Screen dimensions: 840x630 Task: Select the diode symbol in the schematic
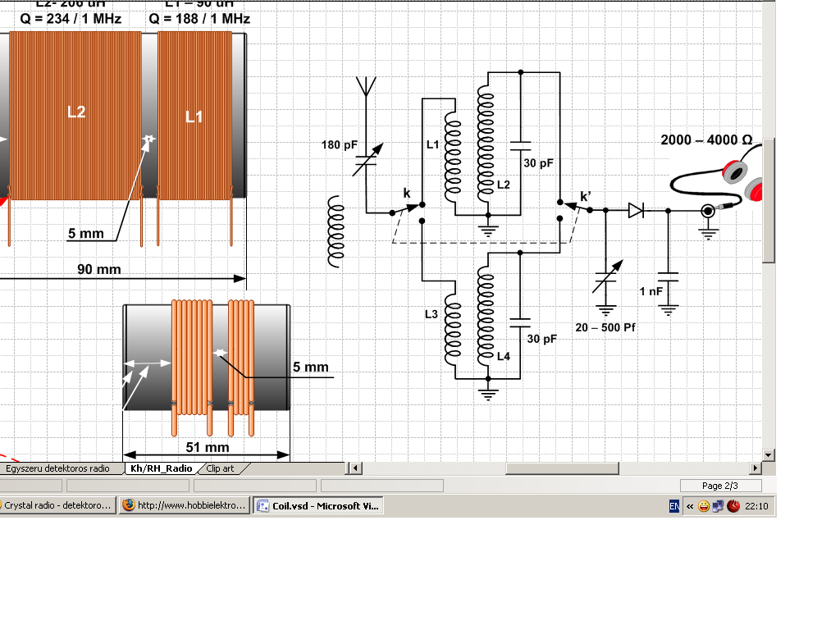[x=637, y=211]
